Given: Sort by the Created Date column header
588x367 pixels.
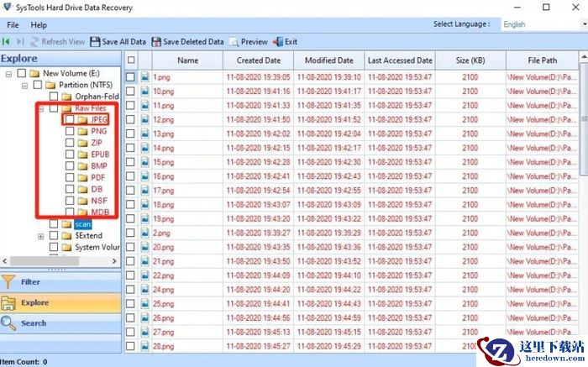Looking at the screenshot, I should coord(259,60).
